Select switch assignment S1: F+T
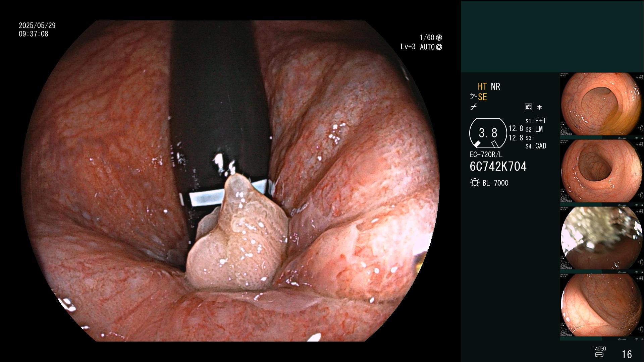 [x=536, y=121]
